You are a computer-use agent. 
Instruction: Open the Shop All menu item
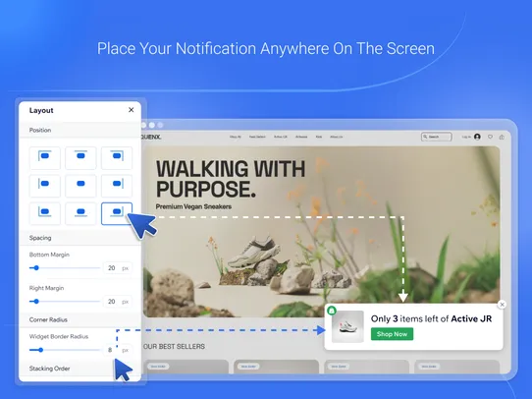[x=236, y=137]
